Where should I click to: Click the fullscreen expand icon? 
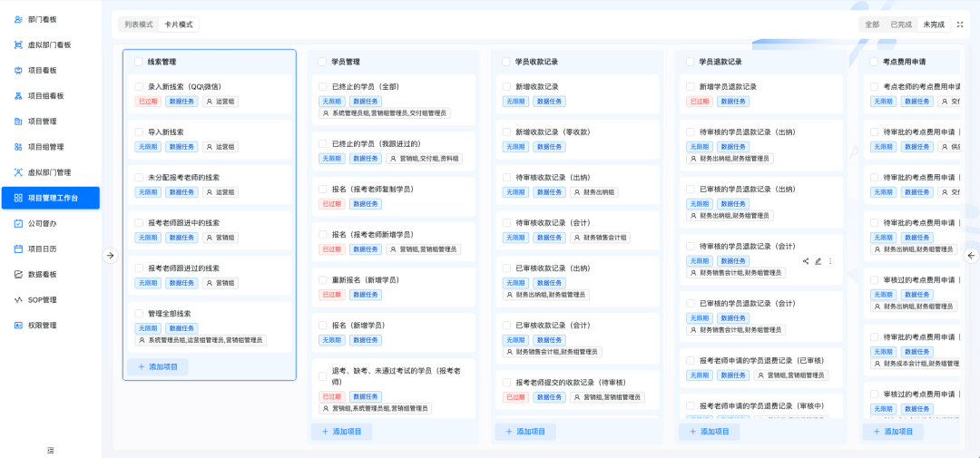[961, 24]
